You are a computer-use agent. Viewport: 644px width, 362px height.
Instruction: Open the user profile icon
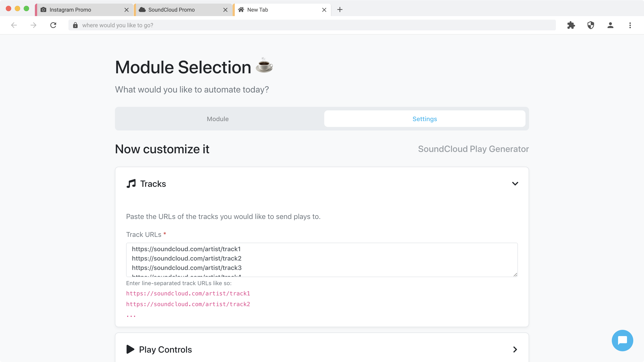(x=610, y=25)
